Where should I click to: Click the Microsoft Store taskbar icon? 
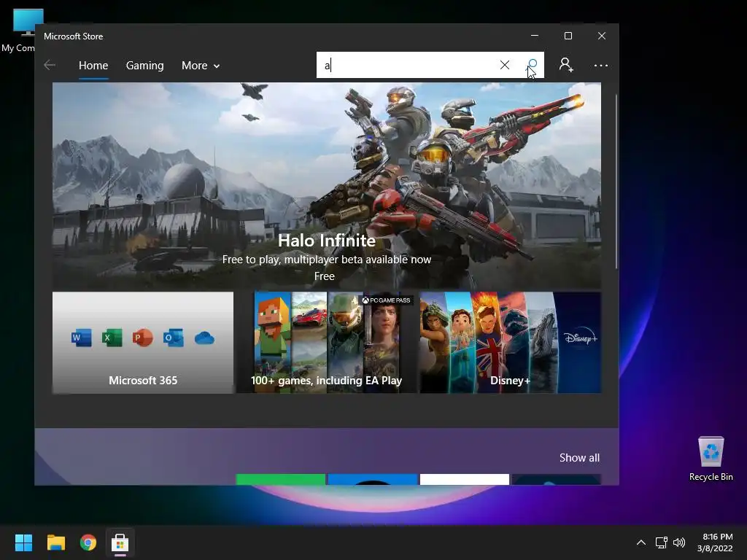(x=120, y=542)
